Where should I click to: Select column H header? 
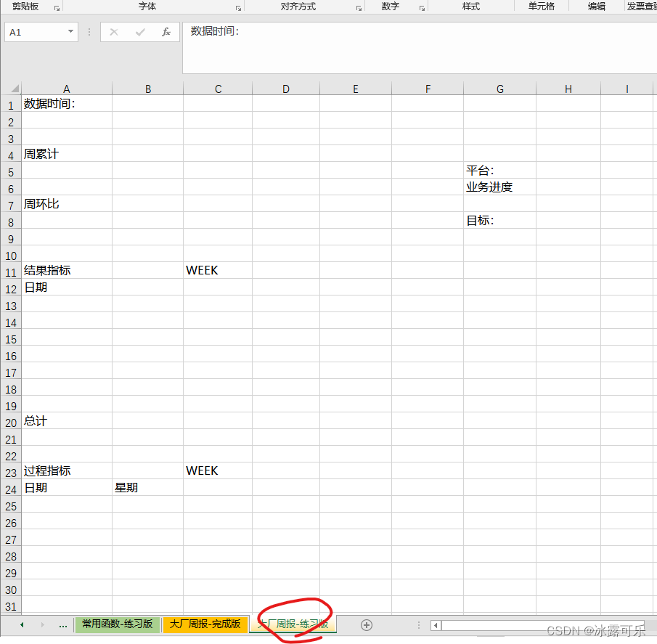pyautogui.click(x=568, y=89)
